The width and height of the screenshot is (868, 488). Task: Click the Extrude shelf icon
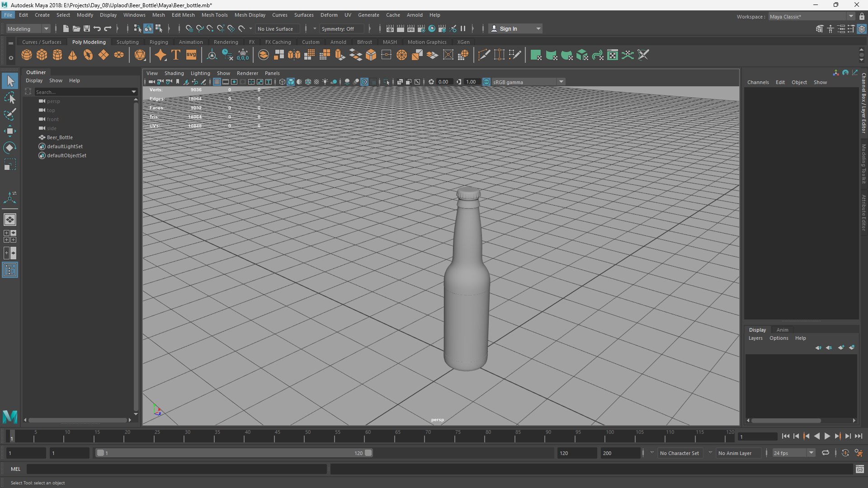[x=340, y=55]
